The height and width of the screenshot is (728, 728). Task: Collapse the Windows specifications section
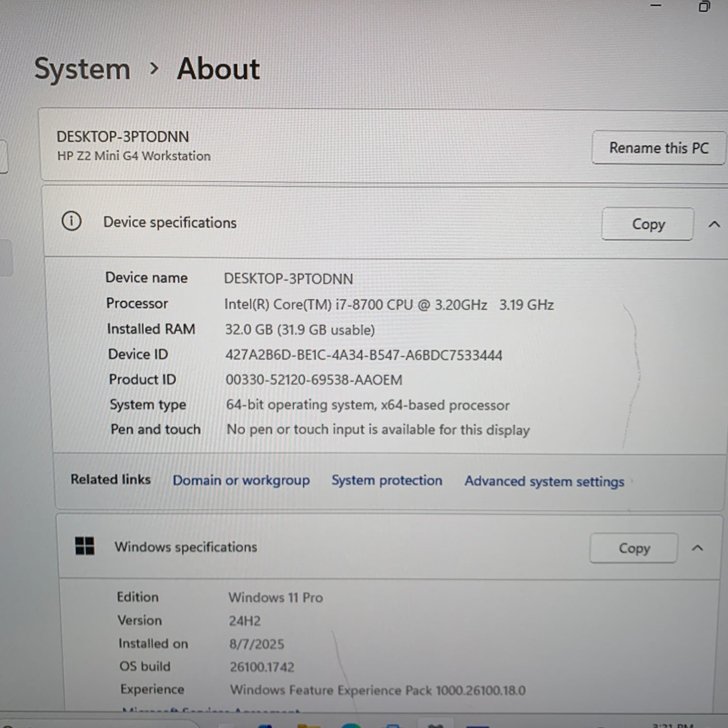point(697,548)
